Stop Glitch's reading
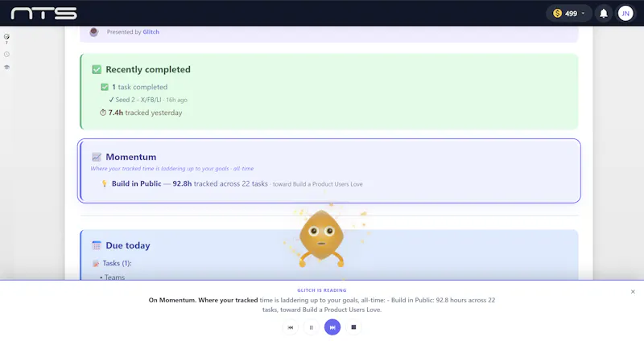Image resolution: width=644 pixels, height=341 pixels. point(353,327)
